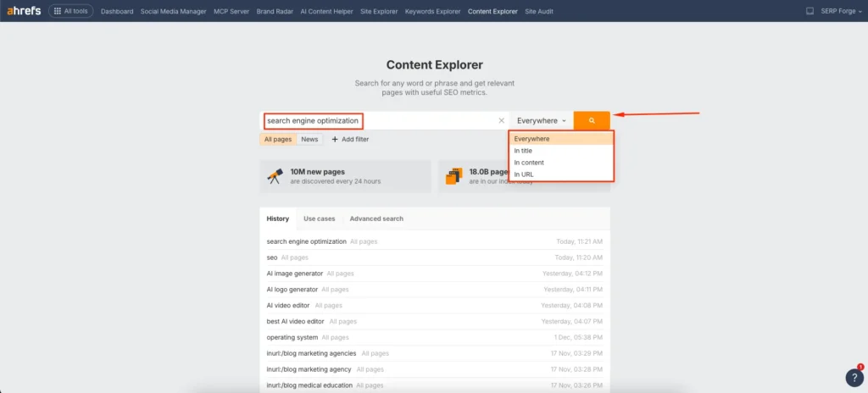This screenshot has height=393, width=868.
Task: Open history entry inurl:/blog marketing agency
Action: point(309,369)
